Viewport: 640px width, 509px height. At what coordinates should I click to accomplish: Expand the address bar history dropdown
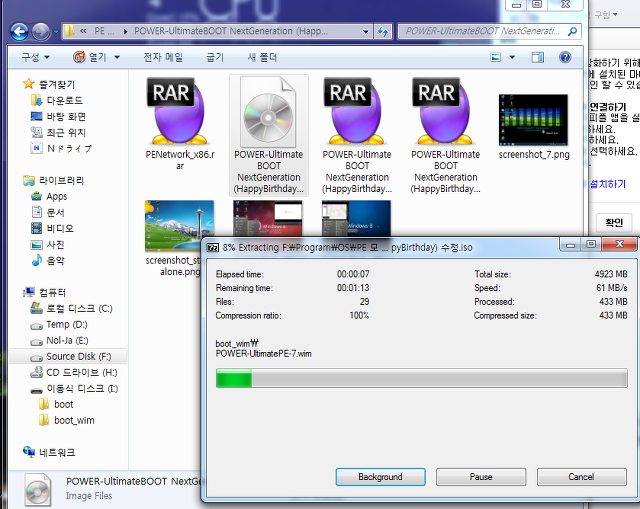(365, 31)
